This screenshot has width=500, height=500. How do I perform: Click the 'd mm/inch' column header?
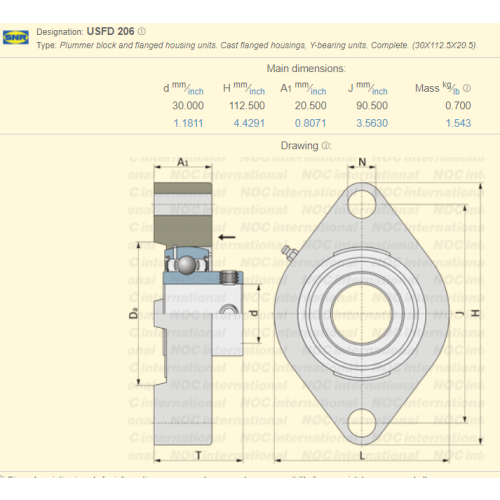(x=183, y=88)
